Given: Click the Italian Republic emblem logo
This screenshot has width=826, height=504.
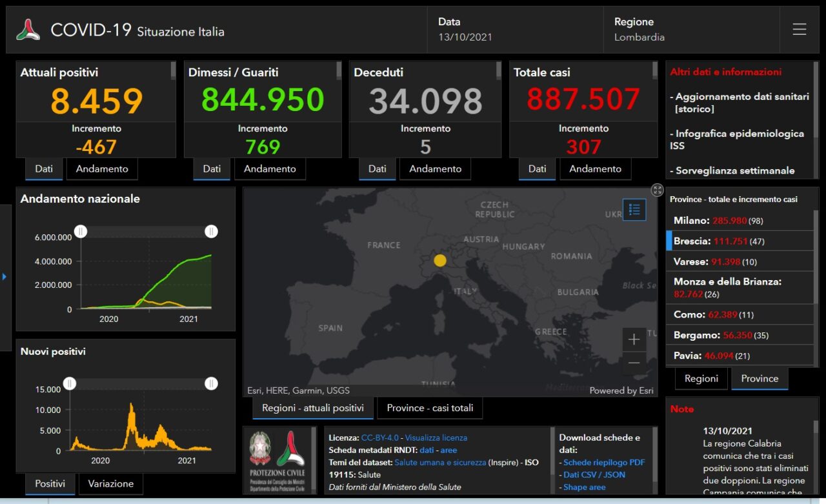Looking at the screenshot, I should [x=261, y=449].
